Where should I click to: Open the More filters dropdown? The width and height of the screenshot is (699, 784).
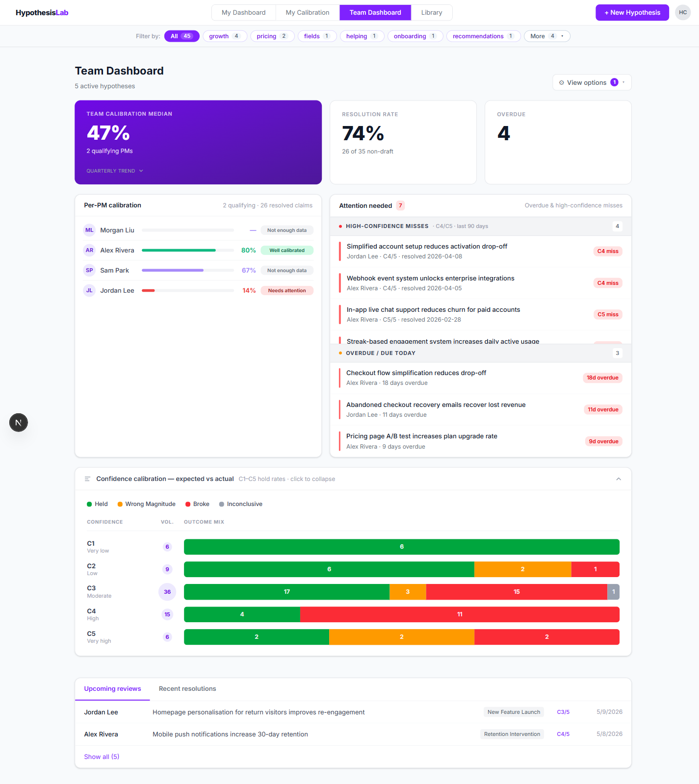coord(547,36)
